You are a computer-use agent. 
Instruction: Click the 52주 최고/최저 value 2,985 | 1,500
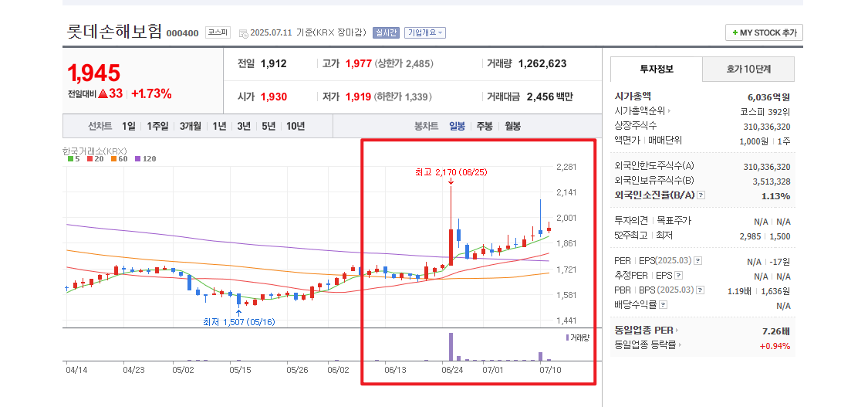tap(765, 236)
